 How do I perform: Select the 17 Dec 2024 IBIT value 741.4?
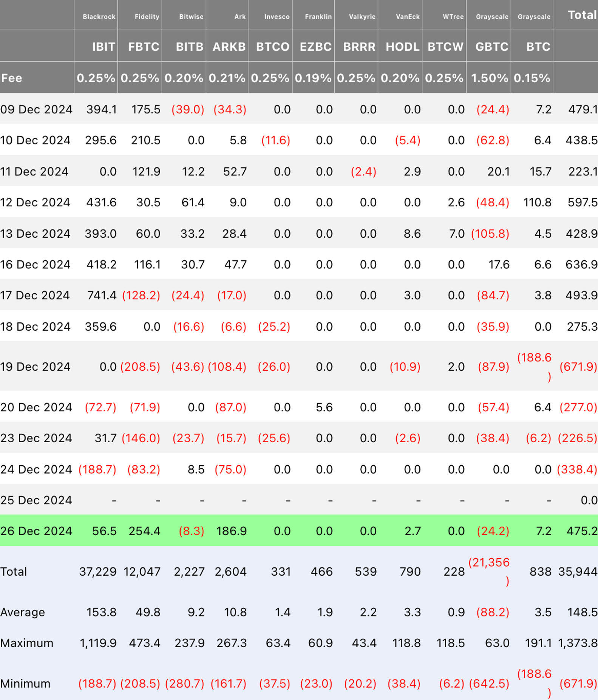pyautogui.click(x=102, y=295)
